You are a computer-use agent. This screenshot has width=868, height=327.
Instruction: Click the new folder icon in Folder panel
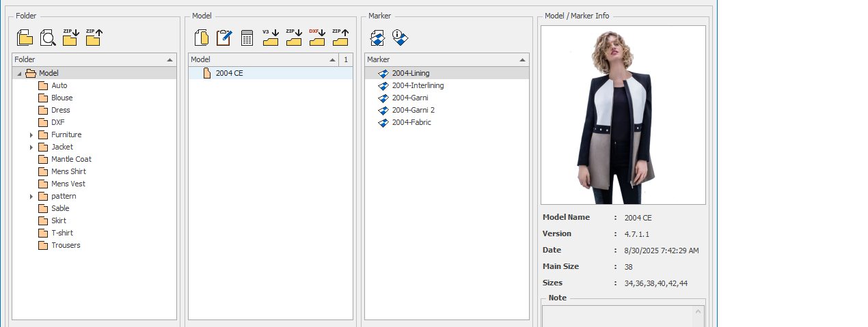(x=25, y=38)
